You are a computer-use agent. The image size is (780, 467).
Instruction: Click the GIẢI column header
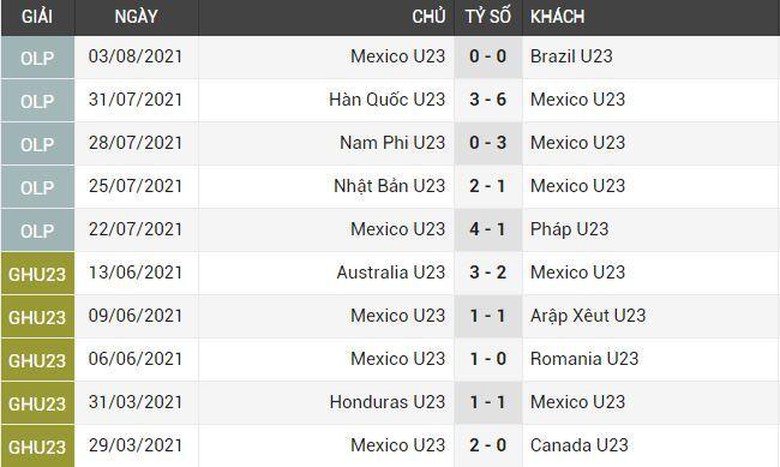[35, 17]
